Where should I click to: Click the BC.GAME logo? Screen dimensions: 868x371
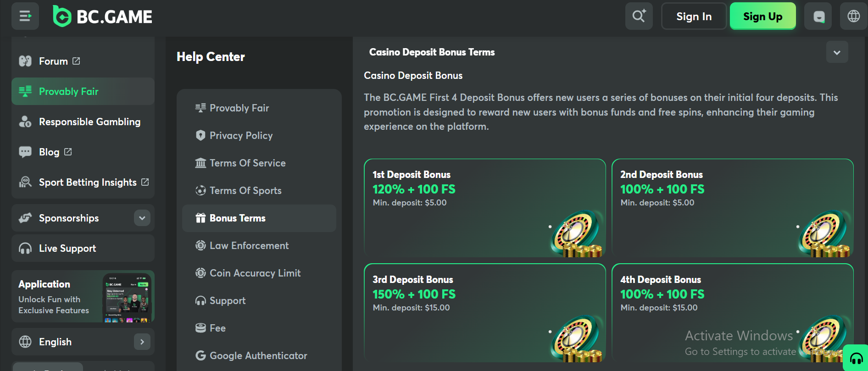tap(102, 17)
